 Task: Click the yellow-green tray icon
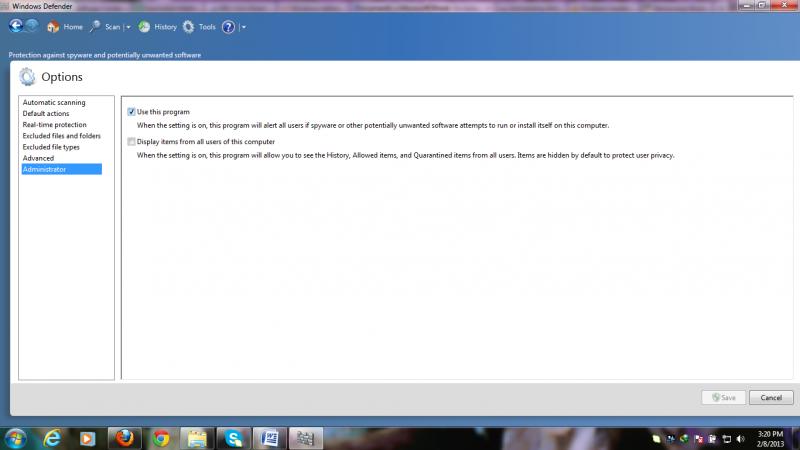pyautogui.click(x=657, y=439)
